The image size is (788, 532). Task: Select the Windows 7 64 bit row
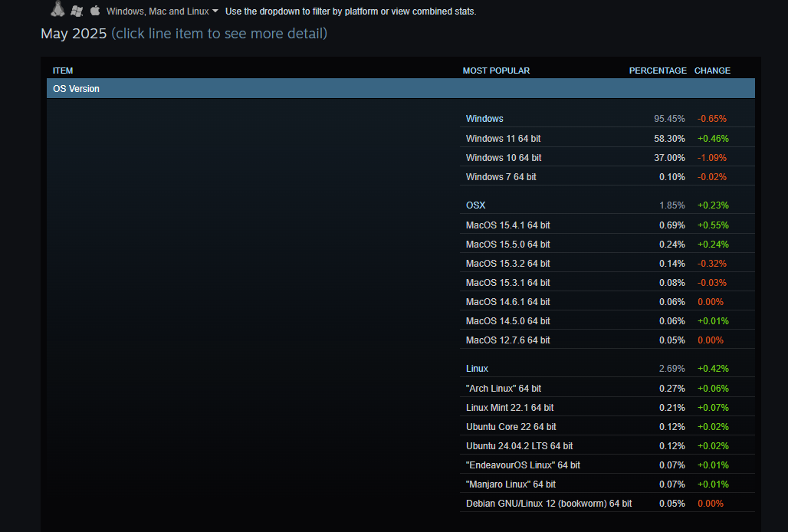(607, 176)
